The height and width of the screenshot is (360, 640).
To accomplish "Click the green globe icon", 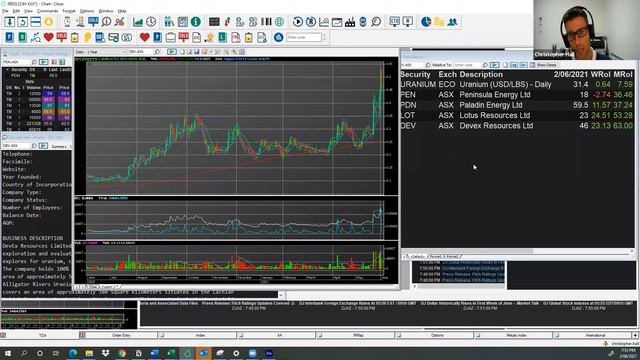I will pos(279,22).
